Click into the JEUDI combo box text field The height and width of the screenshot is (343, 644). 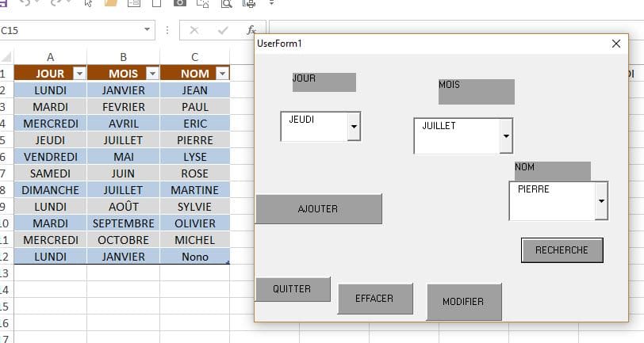pyautogui.click(x=314, y=127)
